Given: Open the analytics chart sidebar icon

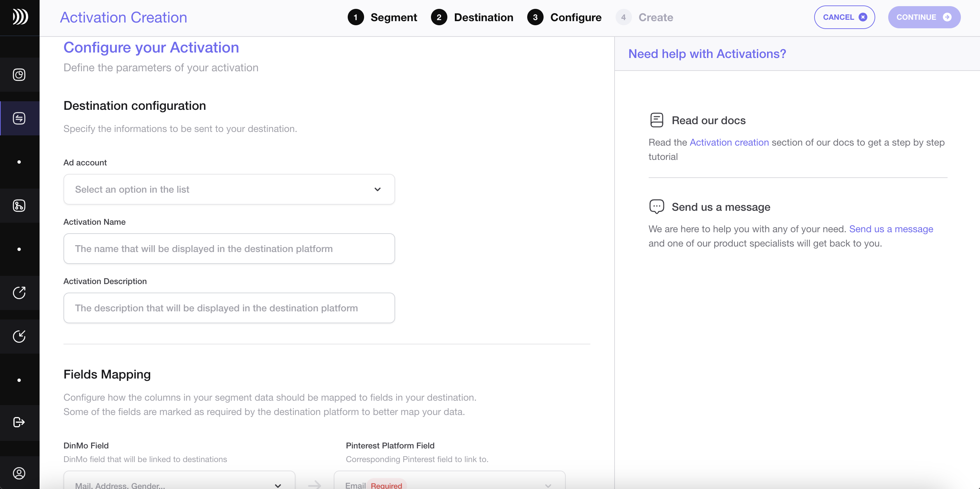Looking at the screenshot, I should 19,75.
